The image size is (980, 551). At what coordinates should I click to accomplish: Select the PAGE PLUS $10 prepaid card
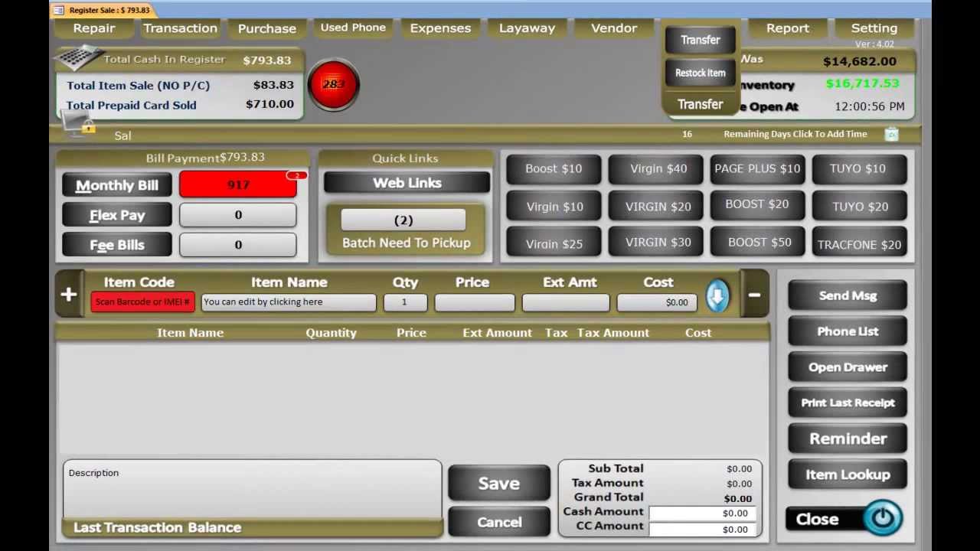[x=757, y=169]
